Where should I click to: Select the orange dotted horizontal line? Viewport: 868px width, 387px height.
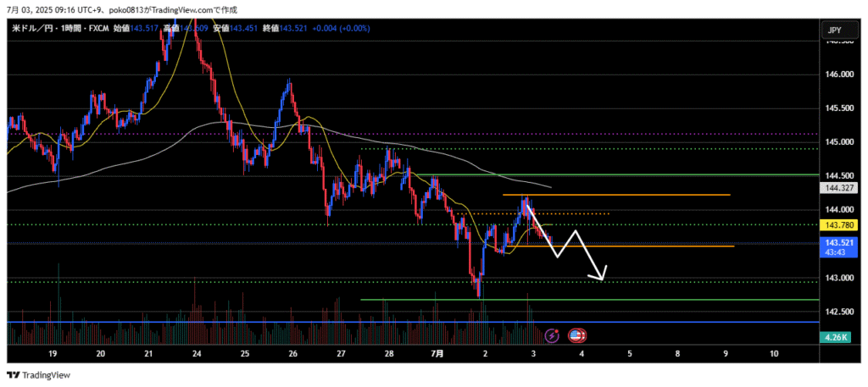(576, 213)
